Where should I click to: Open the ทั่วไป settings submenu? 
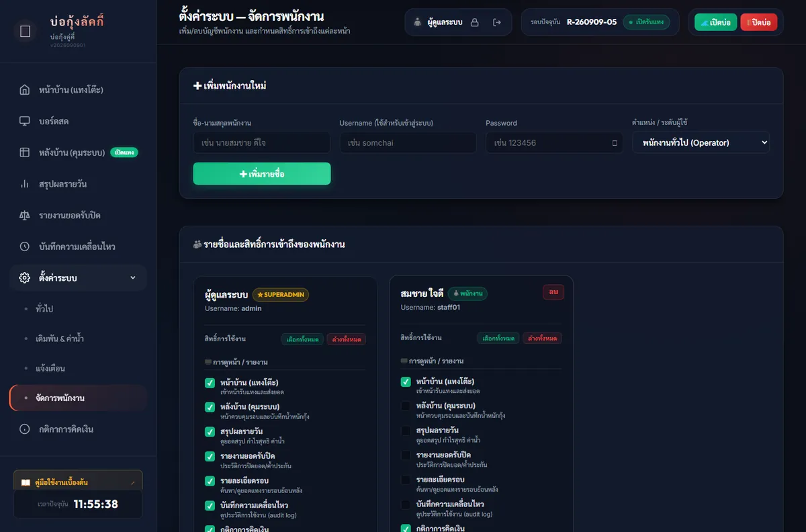coord(44,308)
